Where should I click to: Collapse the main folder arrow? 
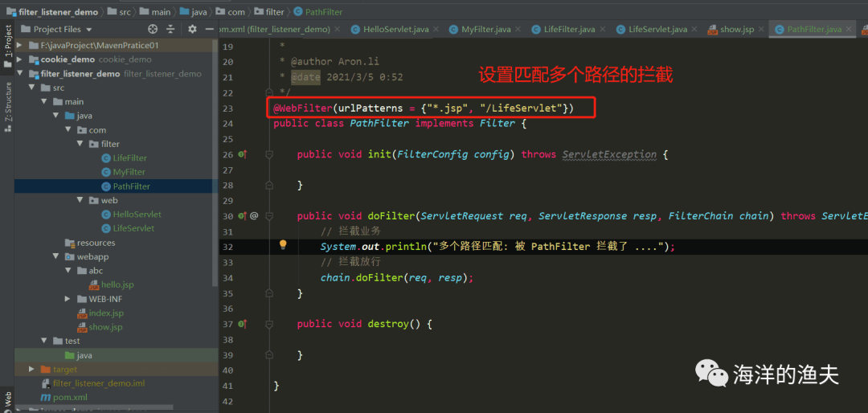coord(43,102)
